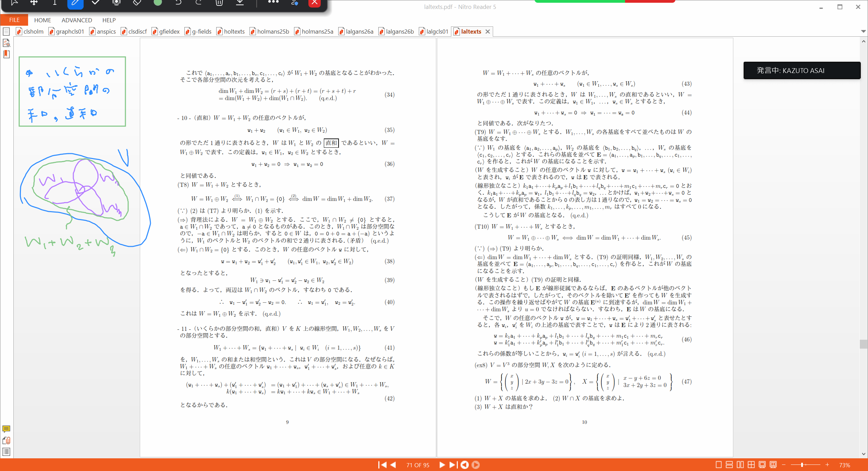Switch to the graphcls01 document tab
868x471 pixels.
coord(66,32)
